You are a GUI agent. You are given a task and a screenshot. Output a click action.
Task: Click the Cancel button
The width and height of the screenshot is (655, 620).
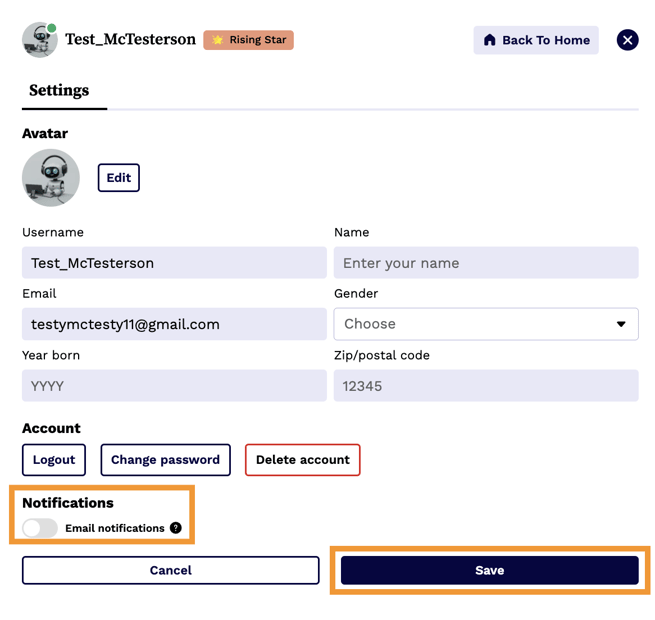tap(170, 570)
